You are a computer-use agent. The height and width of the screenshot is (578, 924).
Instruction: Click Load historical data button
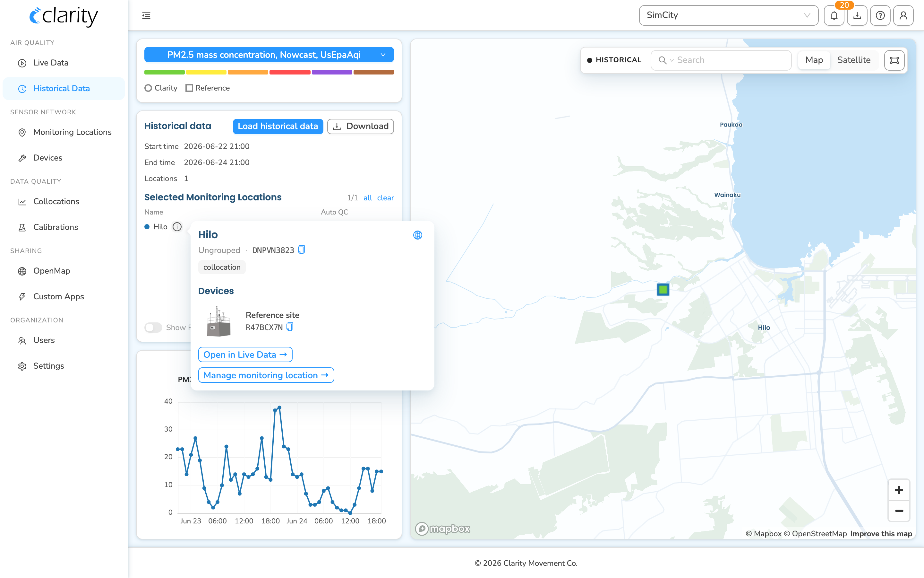click(278, 126)
